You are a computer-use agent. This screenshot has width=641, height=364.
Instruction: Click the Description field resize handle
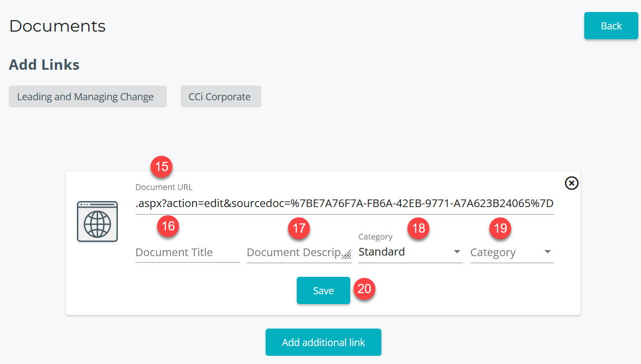(346, 254)
